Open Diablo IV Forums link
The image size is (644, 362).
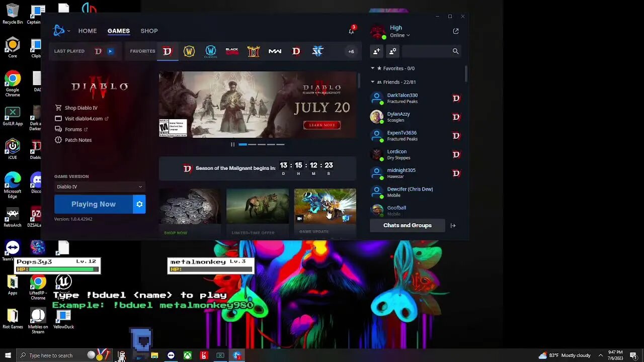coord(71,129)
